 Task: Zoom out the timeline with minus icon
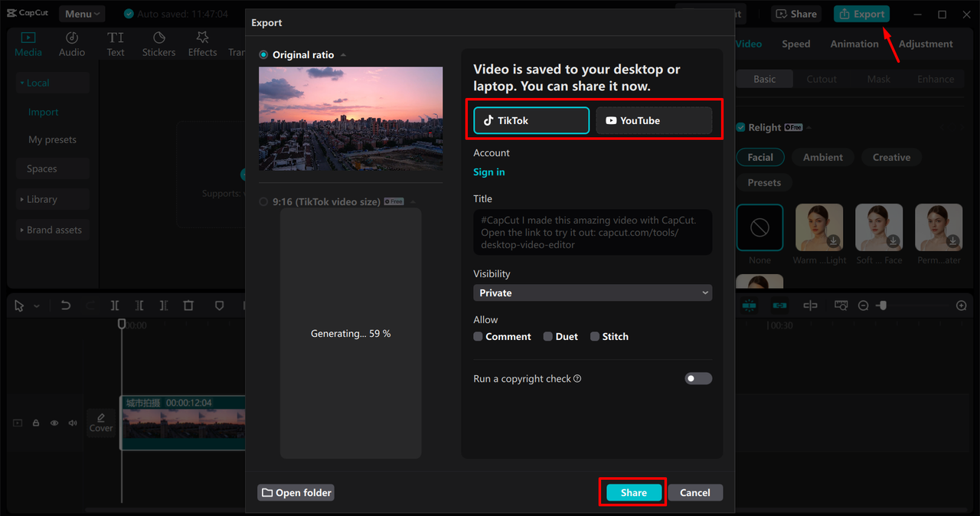pyautogui.click(x=863, y=305)
